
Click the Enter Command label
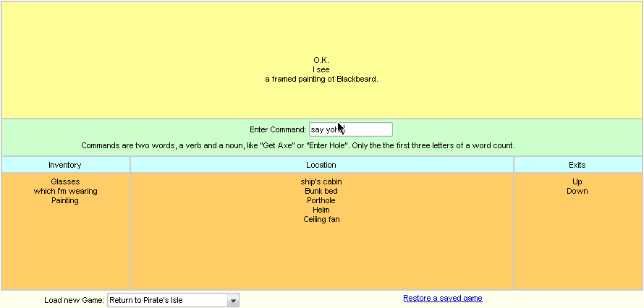point(278,130)
